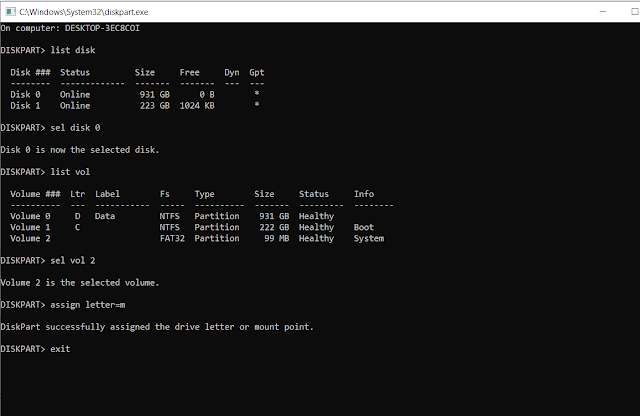640x416 pixels.
Task: Click the 'Free' column header
Action: [x=189, y=72]
